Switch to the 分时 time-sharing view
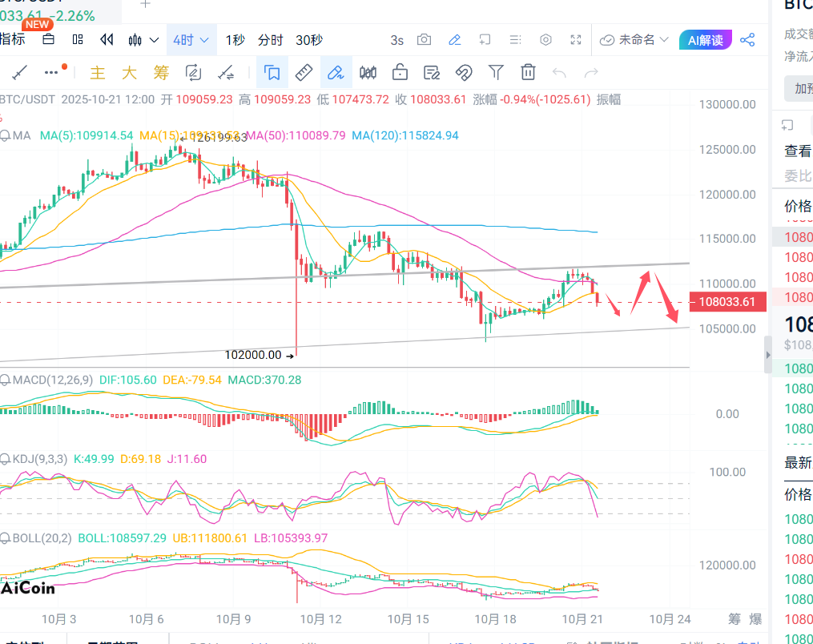 click(270, 40)
